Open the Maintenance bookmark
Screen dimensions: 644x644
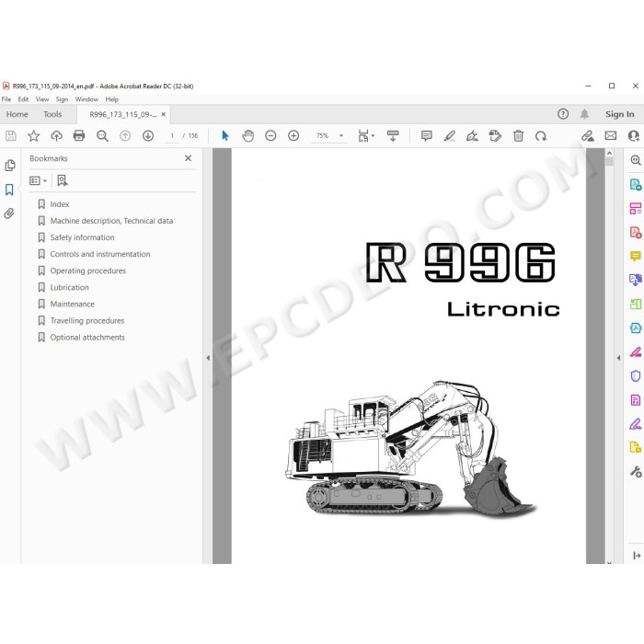(x=73, y=304)
